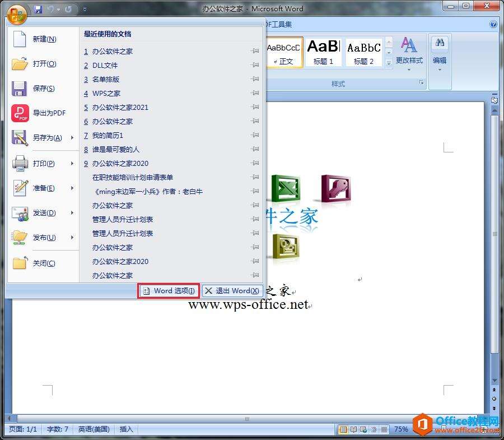This screenshot has height=440, width=504.
Task: Click the 英语(美国) language indicator
Action: pos(94,429)
